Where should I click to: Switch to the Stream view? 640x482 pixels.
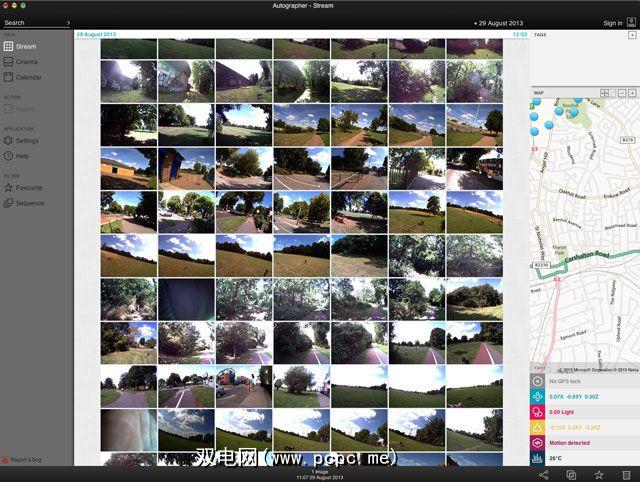tap(25, 46)
